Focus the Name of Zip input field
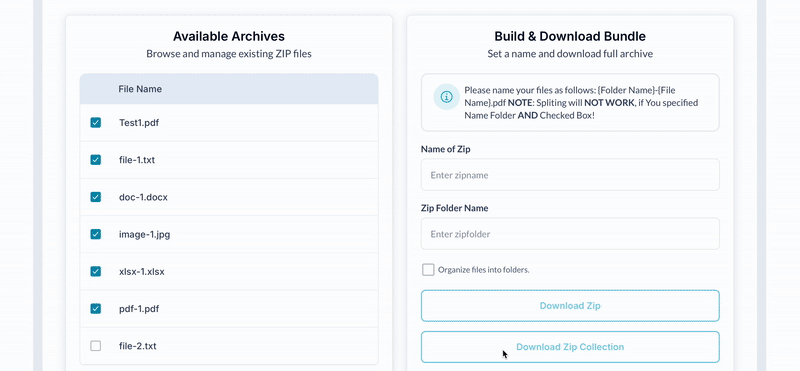Image resolution: width=800 pixels, height=371 pixels. point(570,175)
